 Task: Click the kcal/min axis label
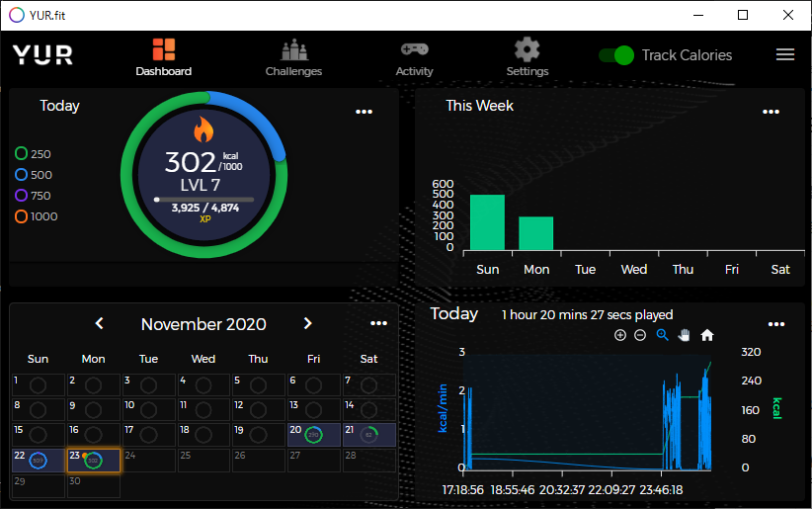[x=443, y=408]
